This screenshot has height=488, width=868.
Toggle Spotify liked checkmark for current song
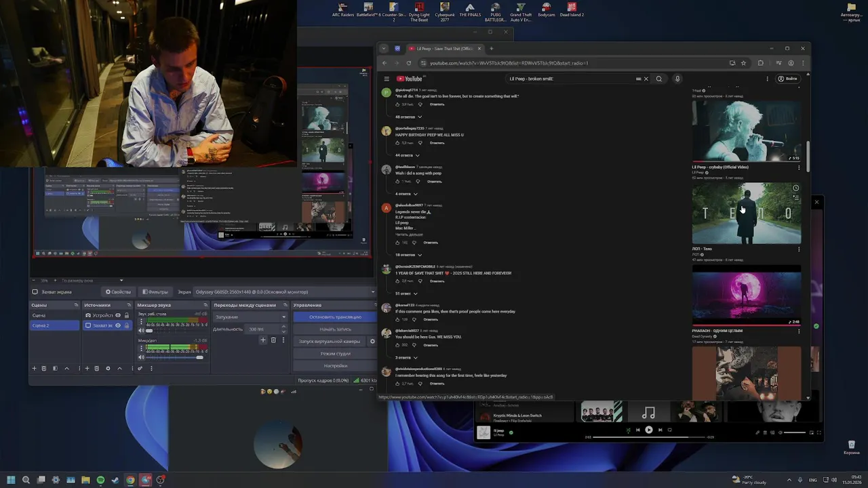coord(511,432)
